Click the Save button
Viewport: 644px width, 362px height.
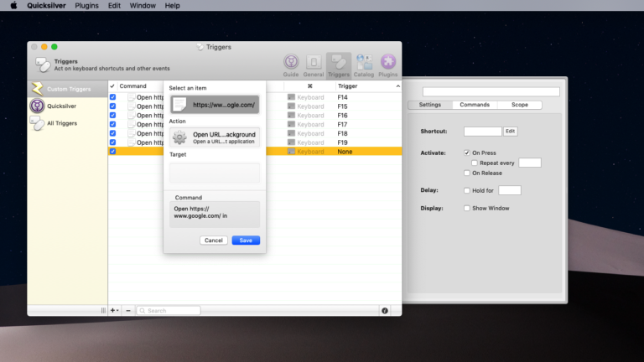pos(246,240)
